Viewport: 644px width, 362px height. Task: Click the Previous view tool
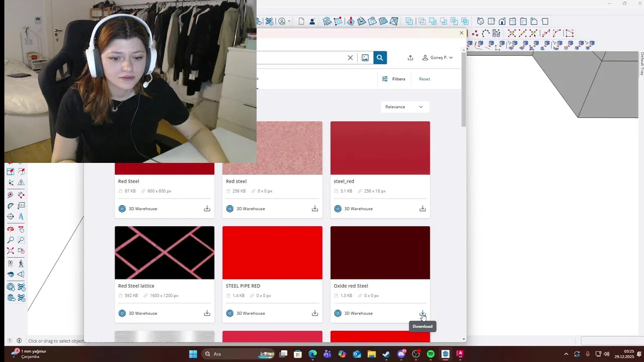[x=21, y=250]
